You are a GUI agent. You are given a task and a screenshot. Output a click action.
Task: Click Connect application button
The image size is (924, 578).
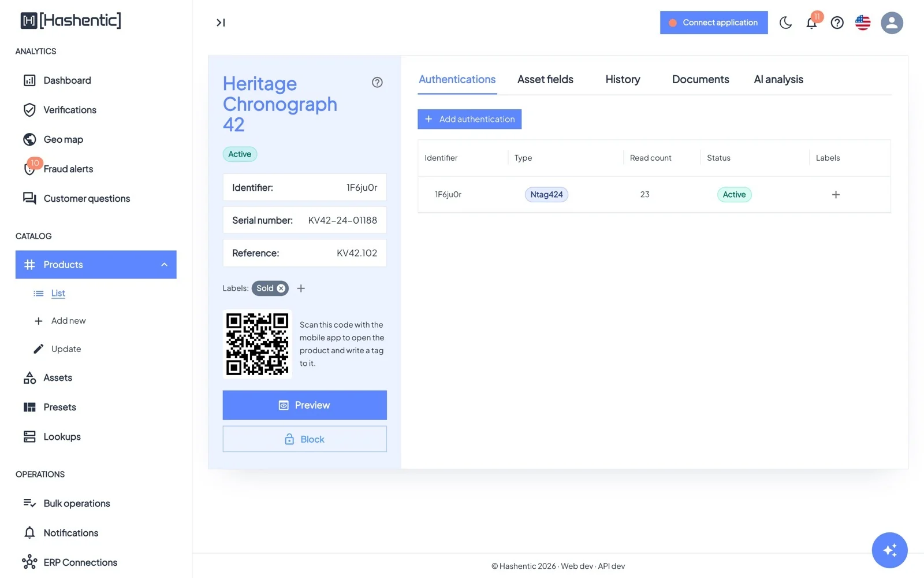click(x=714, y=23)
